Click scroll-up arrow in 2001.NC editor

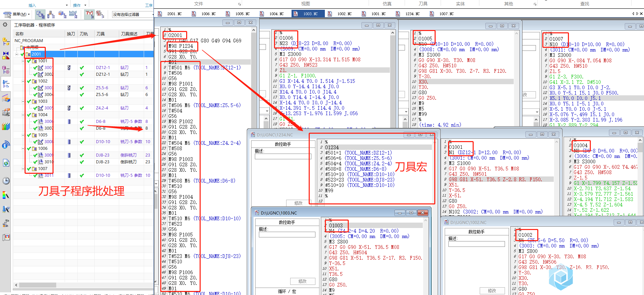click(x=254, y=30)
